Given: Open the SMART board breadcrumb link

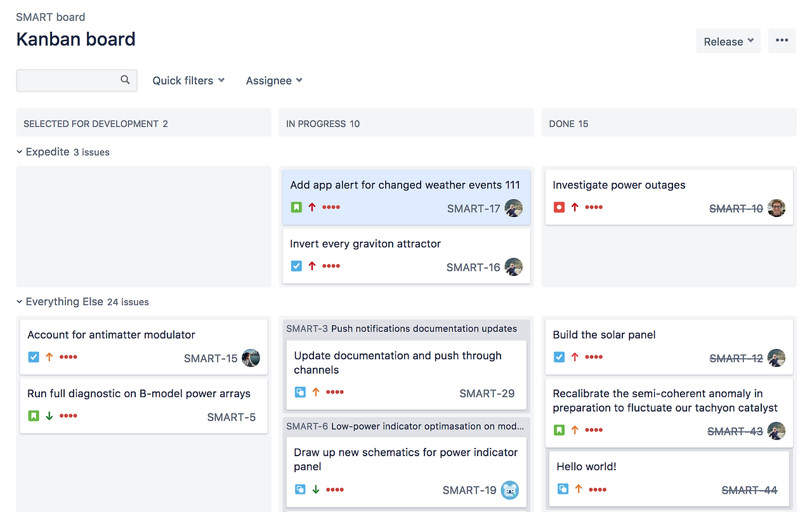Looking at the screenshot, I should click(50, 16).
